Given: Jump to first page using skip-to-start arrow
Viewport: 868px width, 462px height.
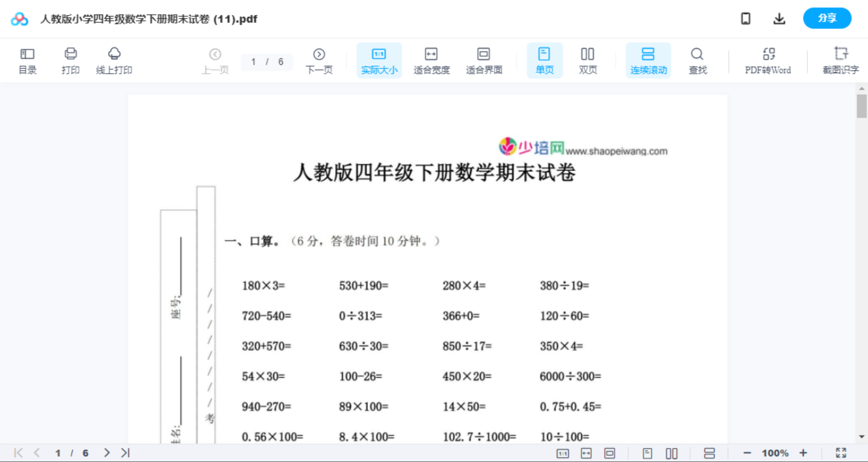Looking at the screenshot, I should (18, 452).
